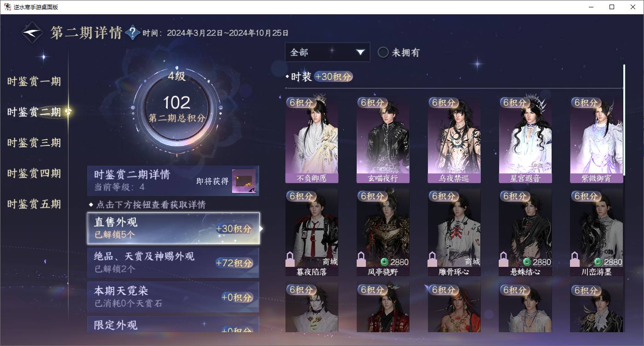The image size is (644, 346).
Task: Click the wardrobe icon on 雕骨琢心 card
Action: coord(433,259)
